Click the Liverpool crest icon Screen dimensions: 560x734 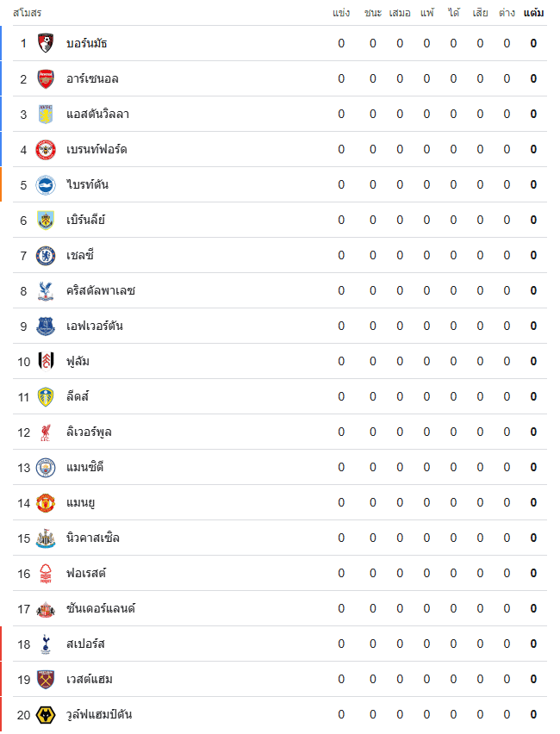(46, 432)
